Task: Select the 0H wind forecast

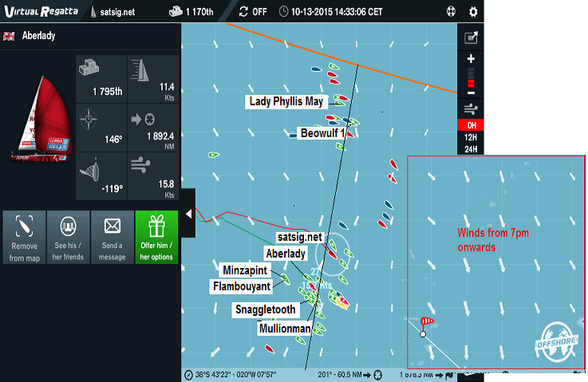Action: click(x=471, y=125)
